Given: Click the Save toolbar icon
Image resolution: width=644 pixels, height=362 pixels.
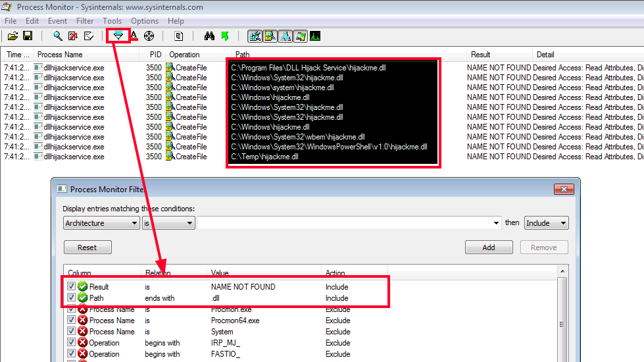Looking at the screenshot, I should click(x=28, y=36).
